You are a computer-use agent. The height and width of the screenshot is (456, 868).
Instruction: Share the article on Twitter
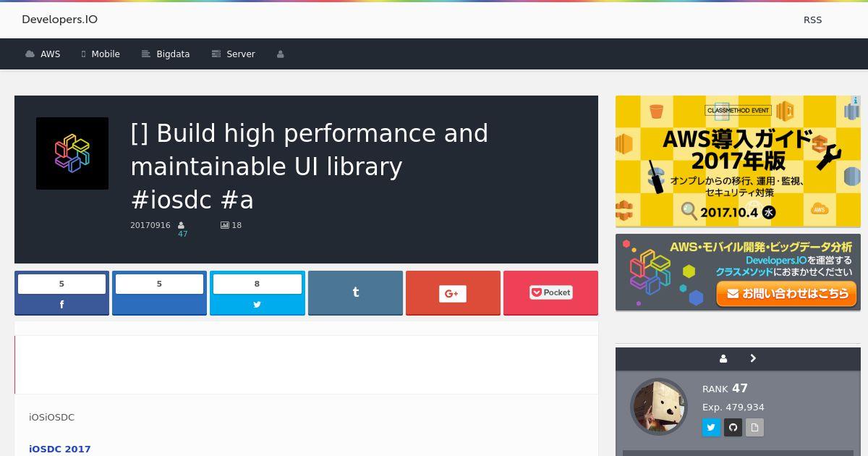[257, 293]
